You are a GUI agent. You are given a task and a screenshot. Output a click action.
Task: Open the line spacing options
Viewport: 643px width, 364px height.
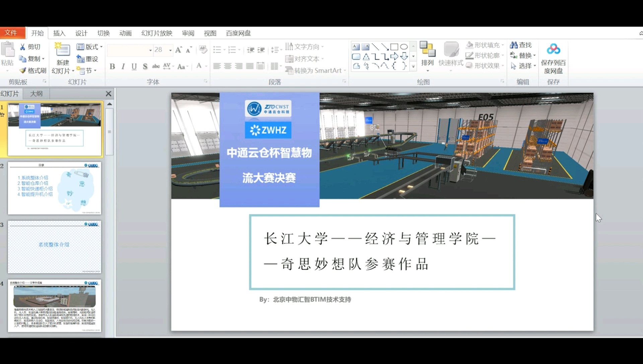276,50
